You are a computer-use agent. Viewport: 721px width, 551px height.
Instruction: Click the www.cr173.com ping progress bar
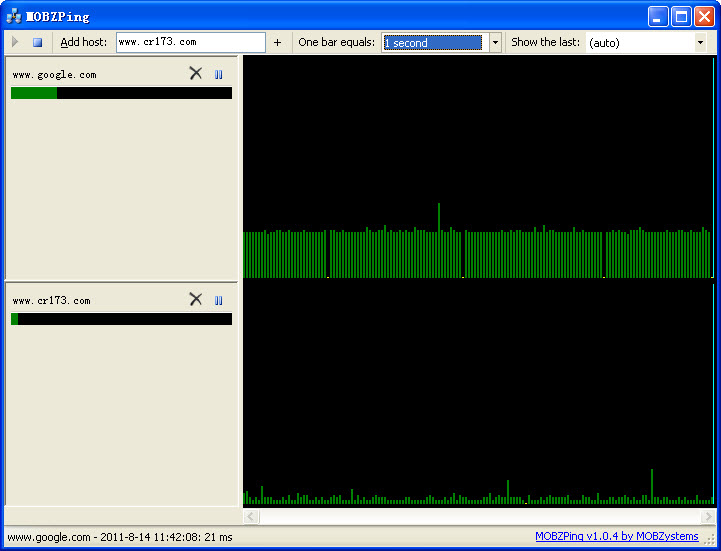tap(121, 319)
